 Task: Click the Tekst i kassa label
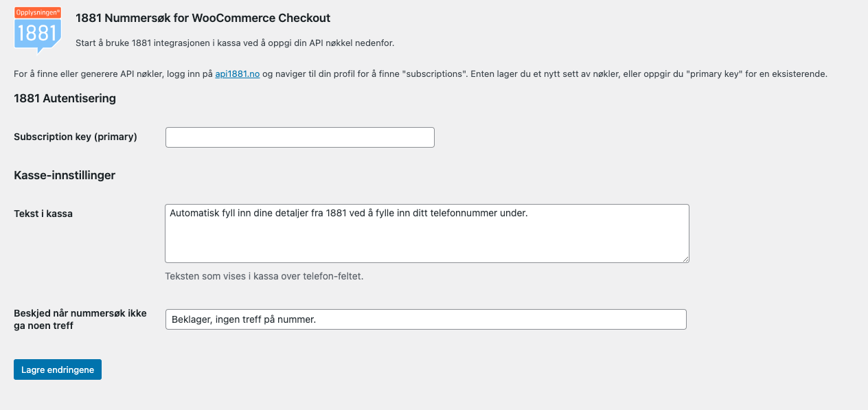pyautogui.click(x=43, y=214)
